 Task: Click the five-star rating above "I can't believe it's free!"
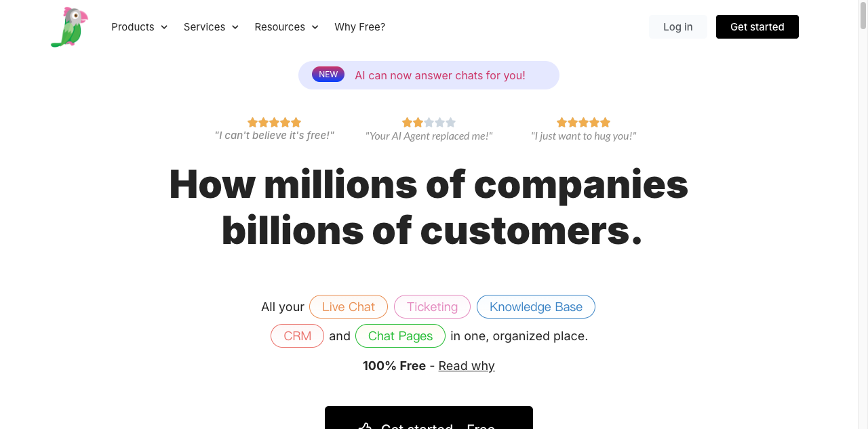tap(274, 123)
